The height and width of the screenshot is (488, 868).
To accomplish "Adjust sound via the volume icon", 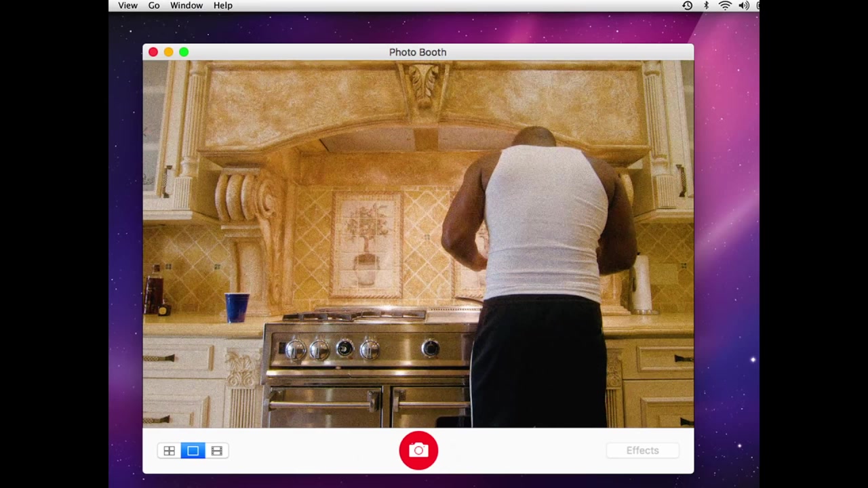I will coord(744,5).
